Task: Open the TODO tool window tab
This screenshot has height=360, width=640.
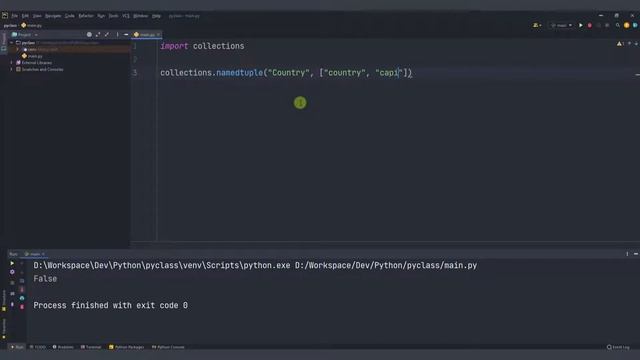Action: click(38, 347)
